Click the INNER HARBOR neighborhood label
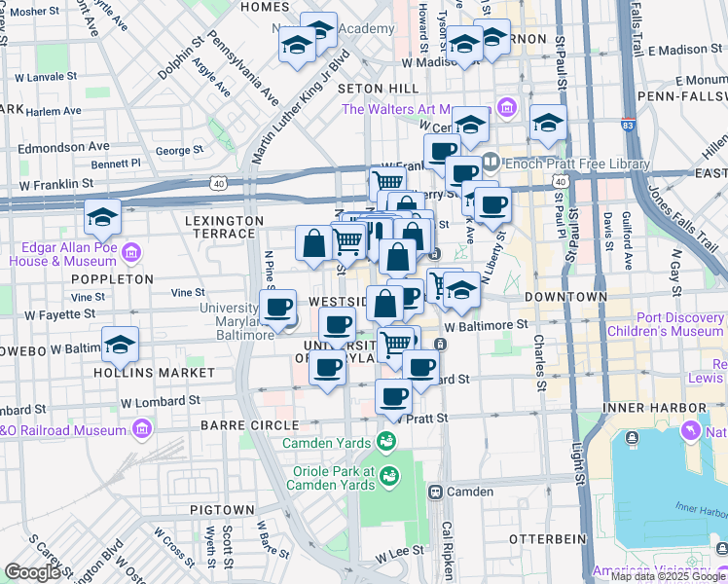The image size is (728, 584). [x=655, y=408]
